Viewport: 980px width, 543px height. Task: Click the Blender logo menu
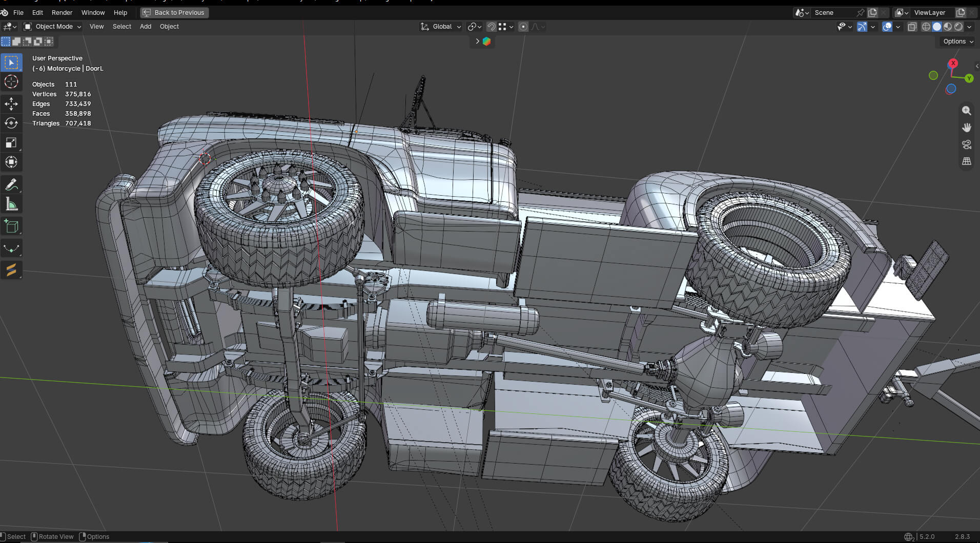click(5, 12)
